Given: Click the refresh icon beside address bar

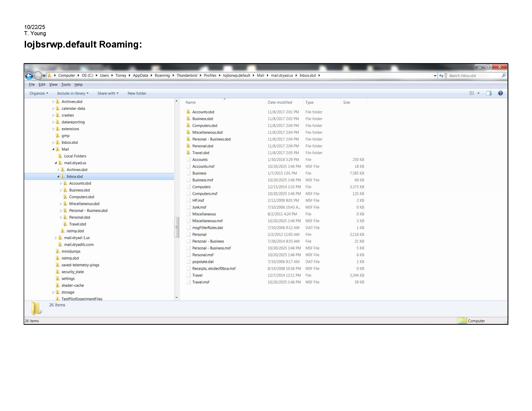Looking at the screenshot, I should point(441,76).
